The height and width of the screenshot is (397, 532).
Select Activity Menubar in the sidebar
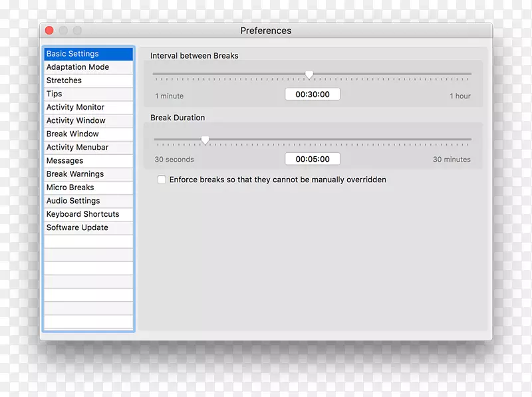coord(77,147)
